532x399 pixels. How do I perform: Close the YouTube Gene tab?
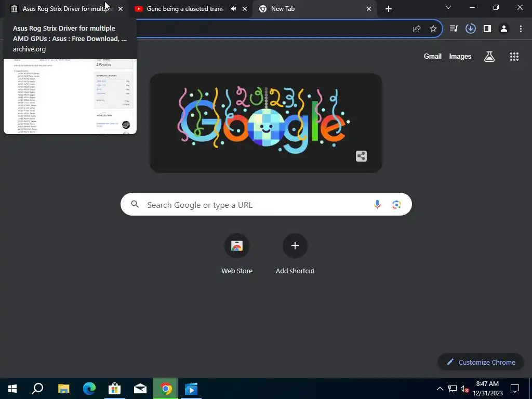tap(245, 9)
